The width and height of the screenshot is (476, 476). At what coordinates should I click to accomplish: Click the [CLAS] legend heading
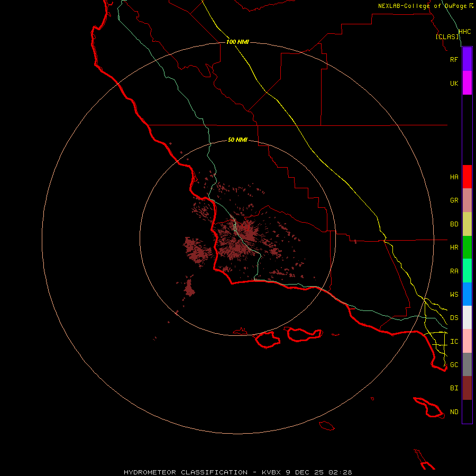pyautogui.click(x=447, y=36)
